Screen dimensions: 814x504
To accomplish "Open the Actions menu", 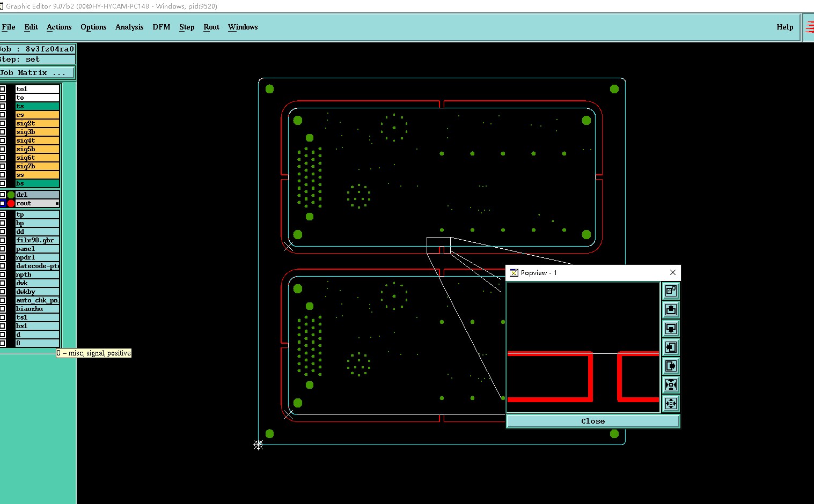I will [59, 27].
